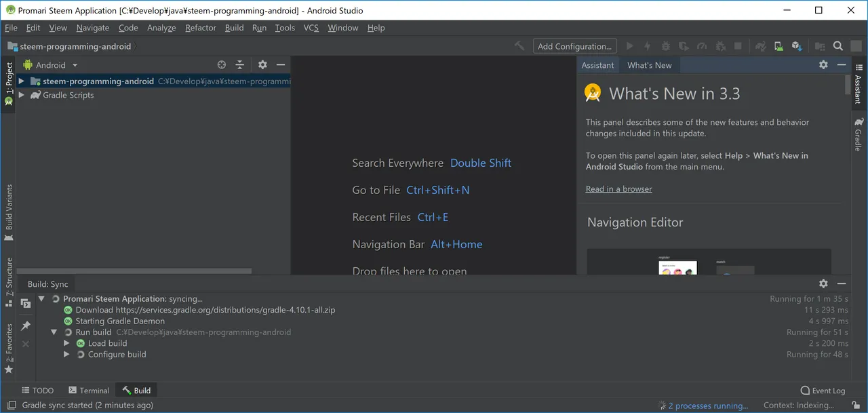Select the Download gradle-4.10.1-all.zip row
Viewport: 868px width, 413px height.
click(x=205, y=310)
